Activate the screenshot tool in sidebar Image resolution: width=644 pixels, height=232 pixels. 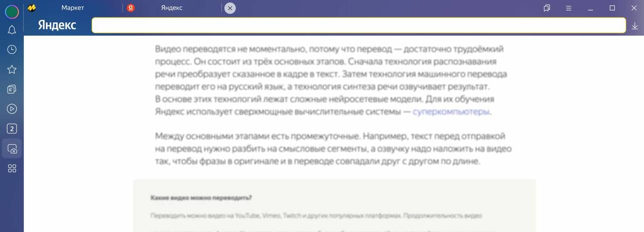(x=12, y=149)
